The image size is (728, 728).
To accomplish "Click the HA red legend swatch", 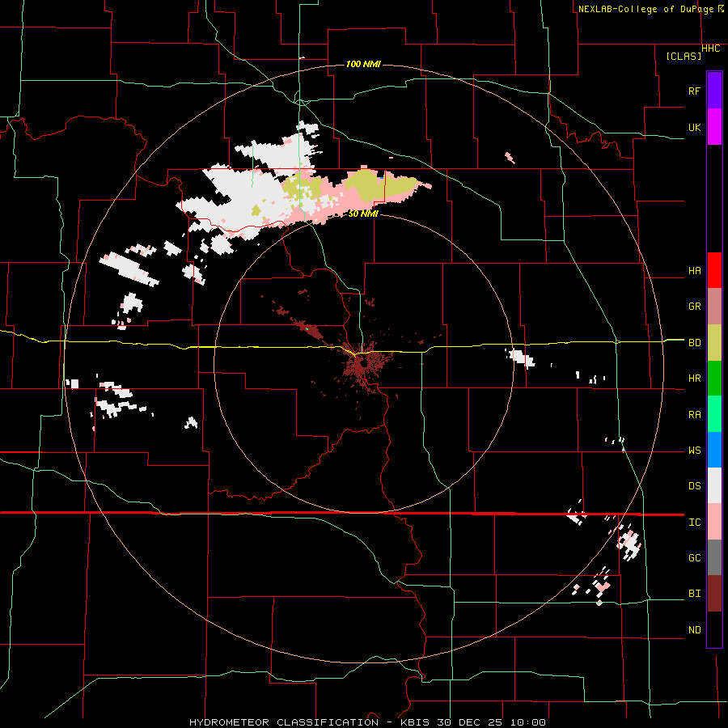I will click(x=714, y=270).
